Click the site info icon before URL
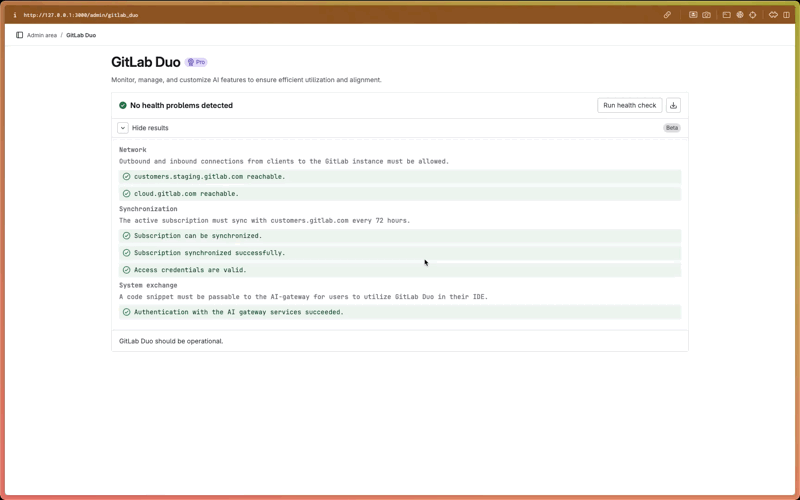800x500 pixels. point(15,15)
